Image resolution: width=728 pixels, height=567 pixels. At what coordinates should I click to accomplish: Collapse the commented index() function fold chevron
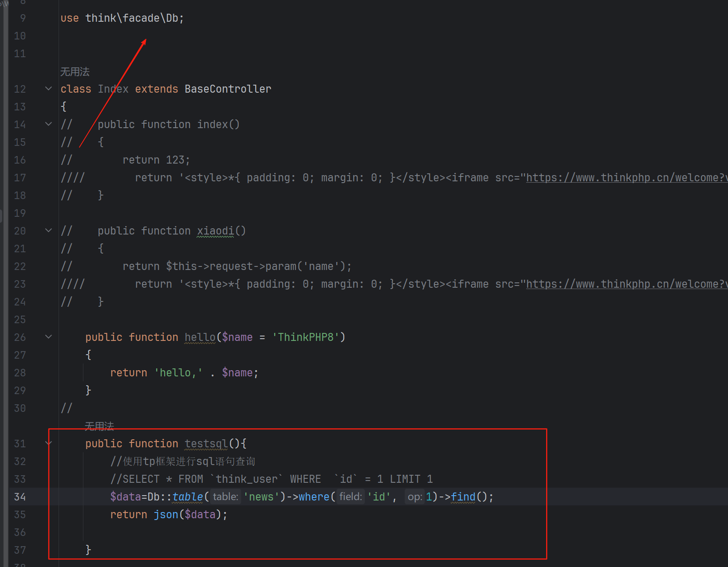point(48,124)
